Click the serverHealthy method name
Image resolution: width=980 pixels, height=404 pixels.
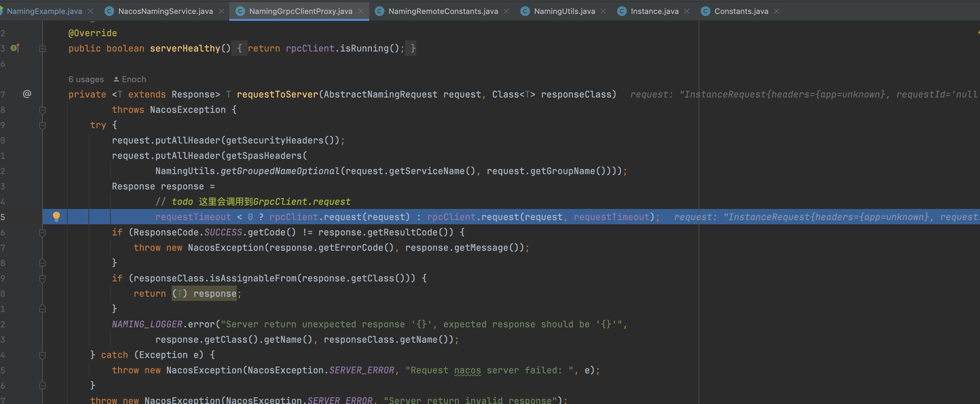[x=185, y=49]
